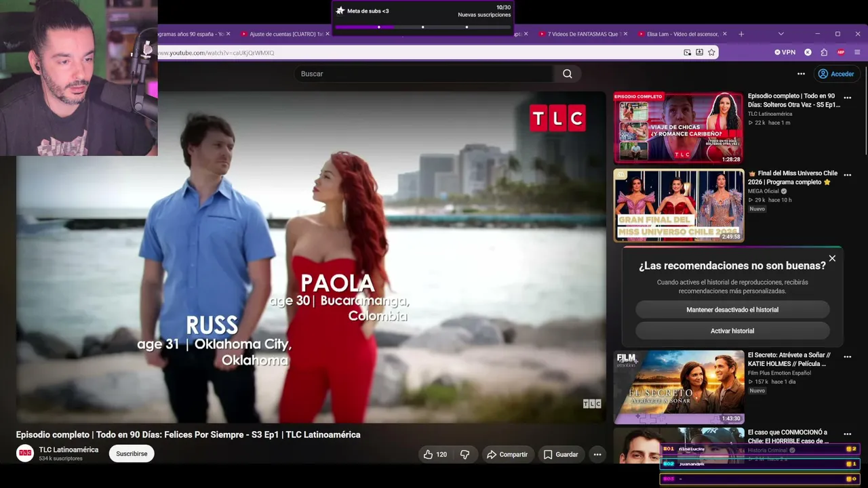Close the recommendations history prompt
Viewport: 868px width, 488px height.
(x=832, y=258)
